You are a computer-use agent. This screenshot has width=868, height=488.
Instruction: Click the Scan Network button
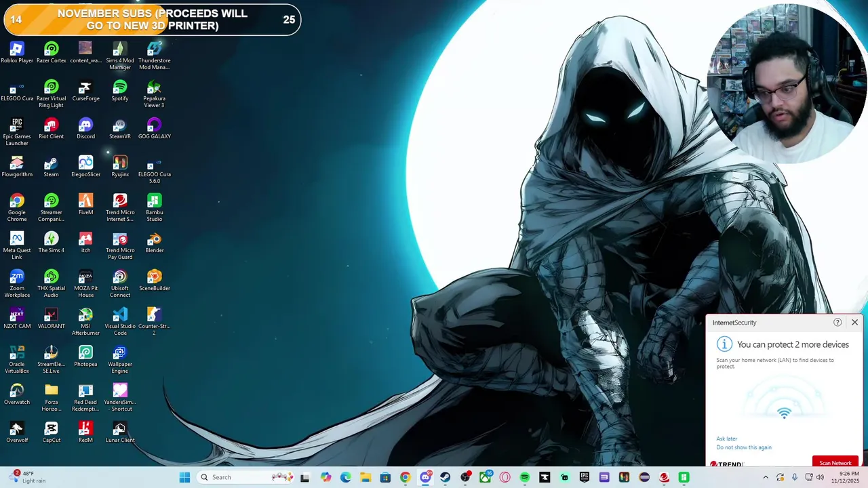pyautogui.click(x=835, y=463)
